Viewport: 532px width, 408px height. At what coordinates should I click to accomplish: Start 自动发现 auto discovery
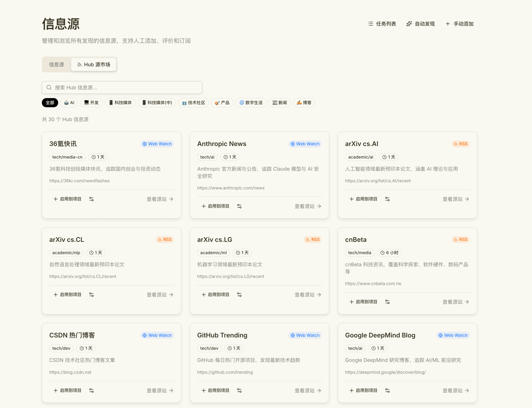pyautogui.click(x=420, y=24)
